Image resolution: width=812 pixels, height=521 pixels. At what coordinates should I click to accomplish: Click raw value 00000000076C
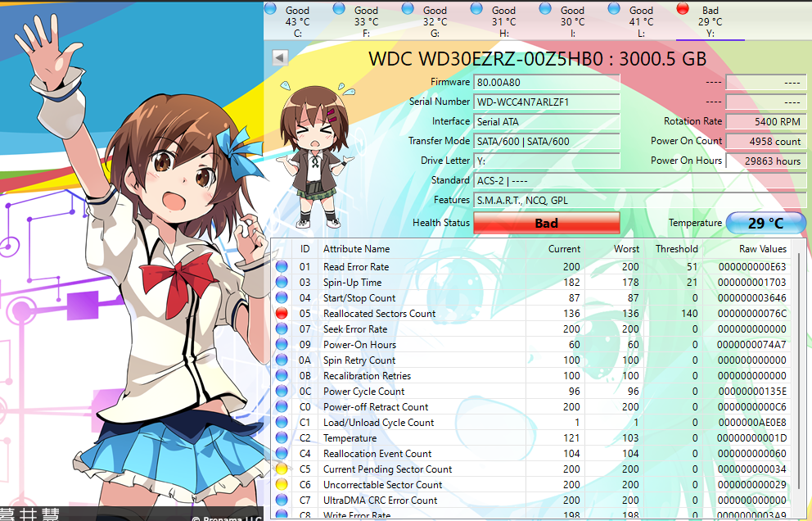point(752,313)
